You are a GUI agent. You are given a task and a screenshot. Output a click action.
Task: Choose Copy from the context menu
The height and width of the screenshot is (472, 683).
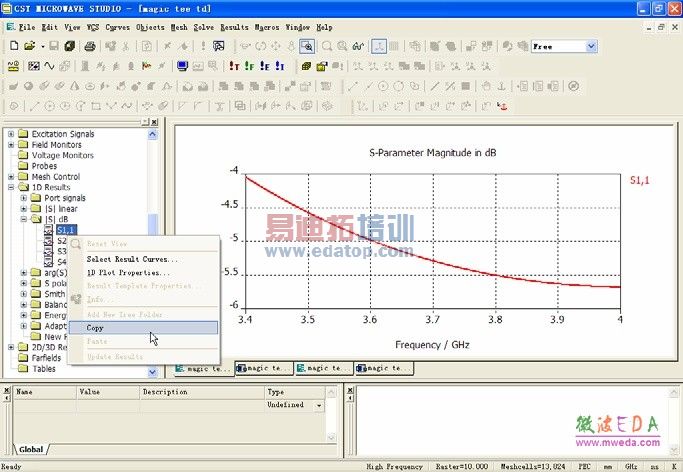(143, 328)
